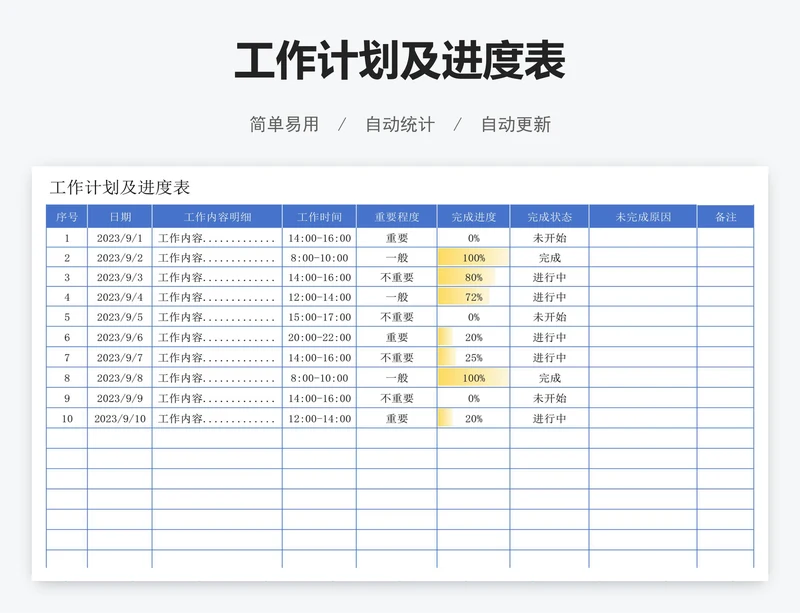
Task: Click 重要 importance cell in row 6
Action: pos(397,337)
